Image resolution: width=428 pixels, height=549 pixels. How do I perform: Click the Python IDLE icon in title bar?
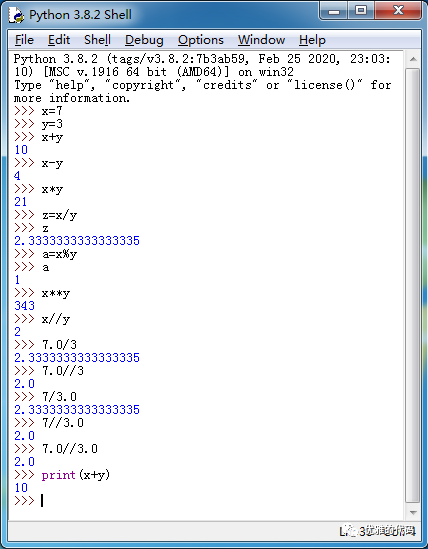pos(16,15)
